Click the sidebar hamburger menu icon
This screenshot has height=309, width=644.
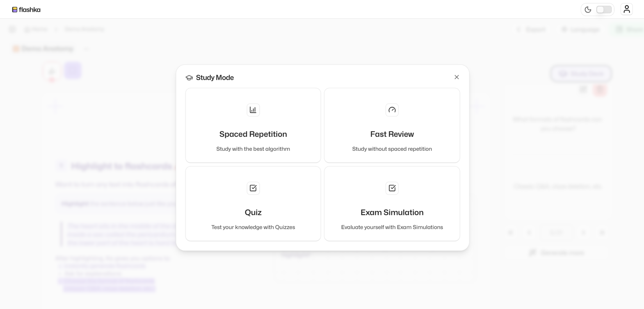coord(12,29)
